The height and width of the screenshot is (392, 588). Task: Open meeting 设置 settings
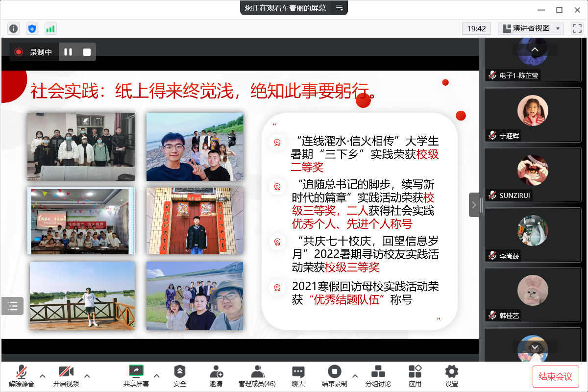pyautogui.click(x=451, y=375)
